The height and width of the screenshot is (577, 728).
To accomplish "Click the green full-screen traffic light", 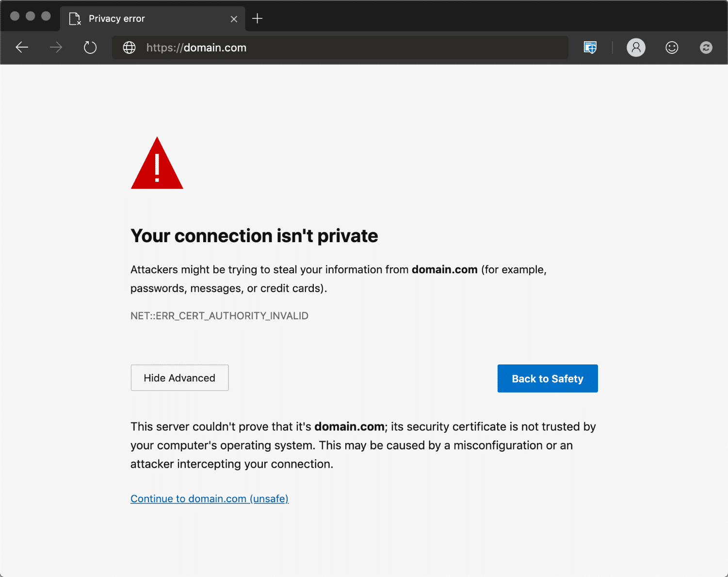I will (47, 16).
